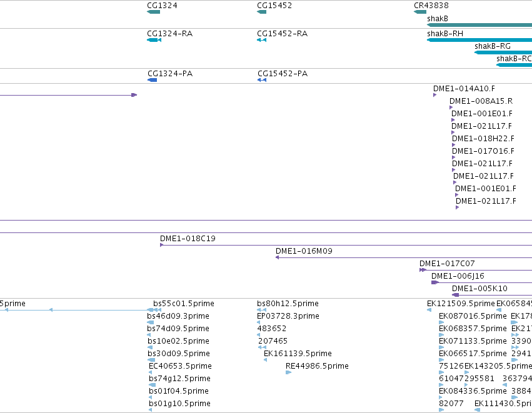Click the DME1-017O16.F feature label
Screen dimensions: 532x413
coord(483,151)
